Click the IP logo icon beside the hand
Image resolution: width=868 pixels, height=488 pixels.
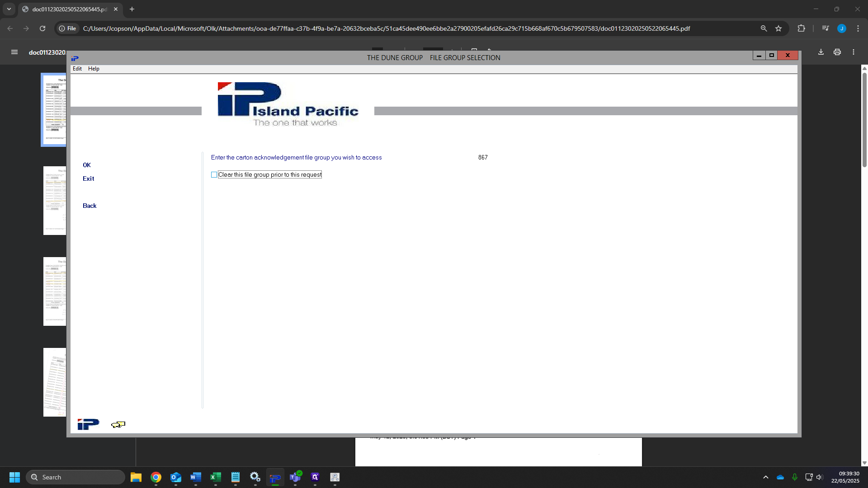point(88,424)
